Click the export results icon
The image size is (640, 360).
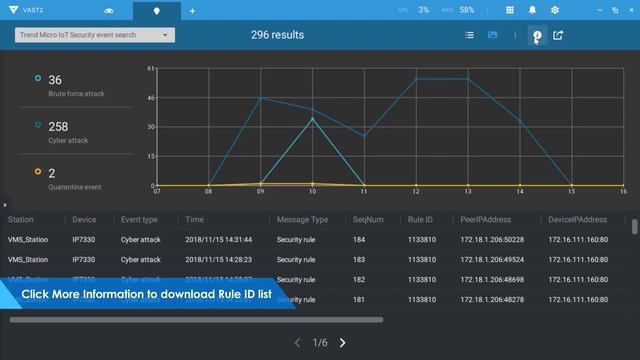pos(558,35)
